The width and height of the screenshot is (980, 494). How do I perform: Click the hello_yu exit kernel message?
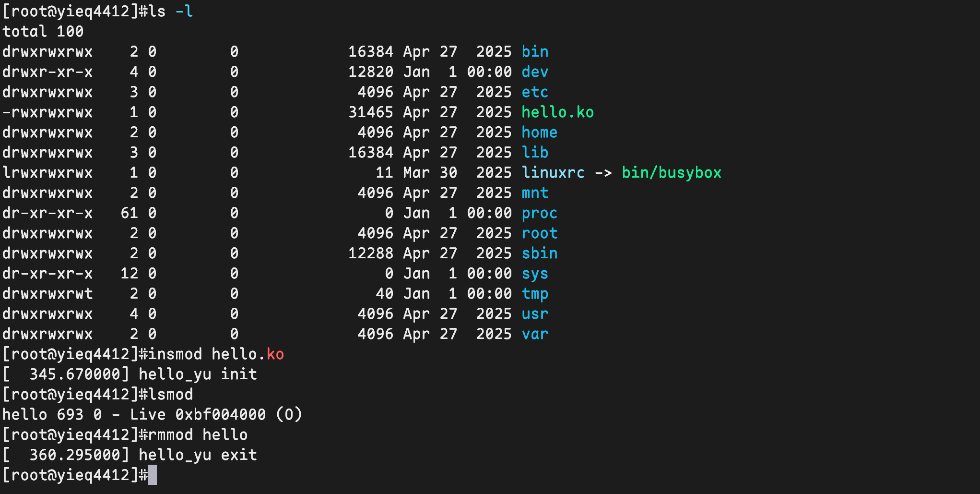click(x=198, y=455)
